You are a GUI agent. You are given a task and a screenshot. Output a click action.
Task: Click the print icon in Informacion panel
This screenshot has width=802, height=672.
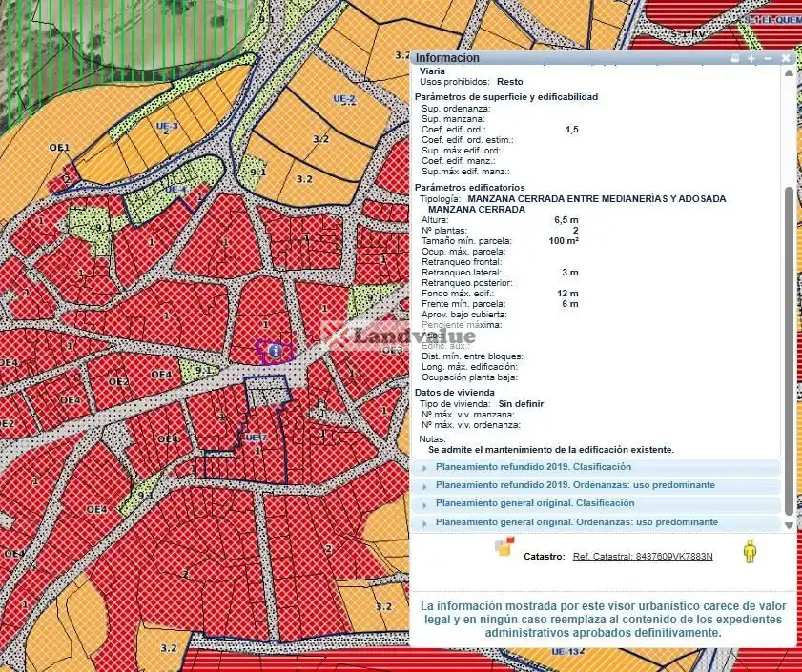point(735,58)
